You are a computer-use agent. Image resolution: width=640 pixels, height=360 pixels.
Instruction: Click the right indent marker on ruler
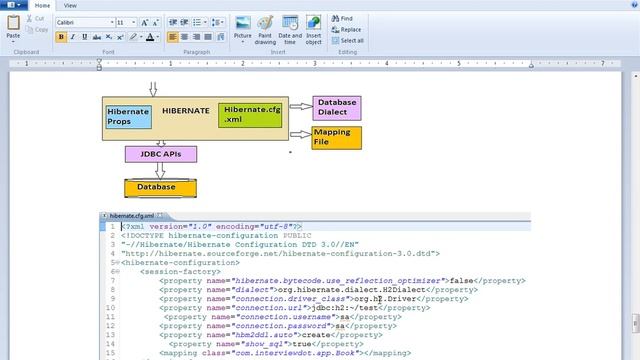click(x=531, y=65)
